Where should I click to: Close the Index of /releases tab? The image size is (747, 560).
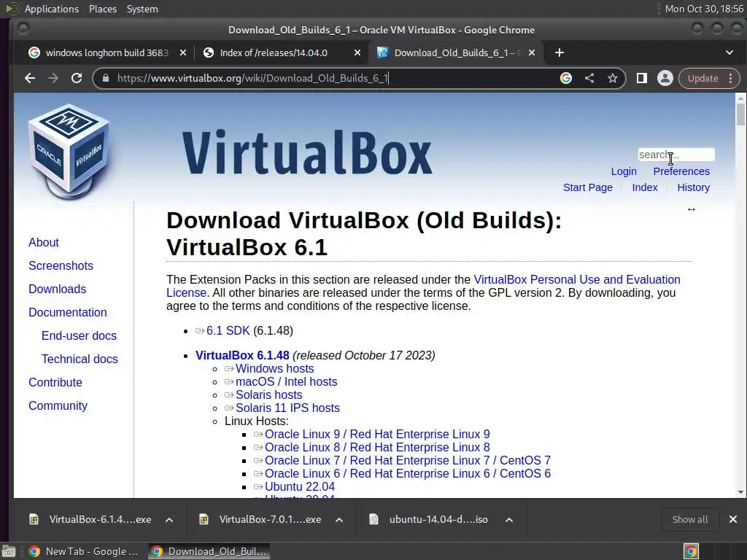(x=357, y=52)
